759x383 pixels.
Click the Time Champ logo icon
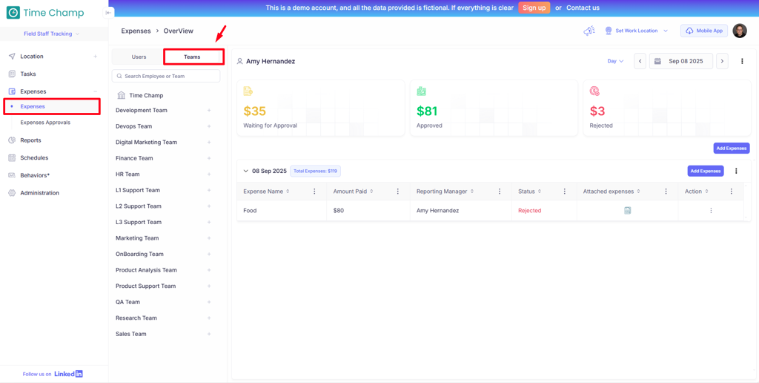[13, 13]
